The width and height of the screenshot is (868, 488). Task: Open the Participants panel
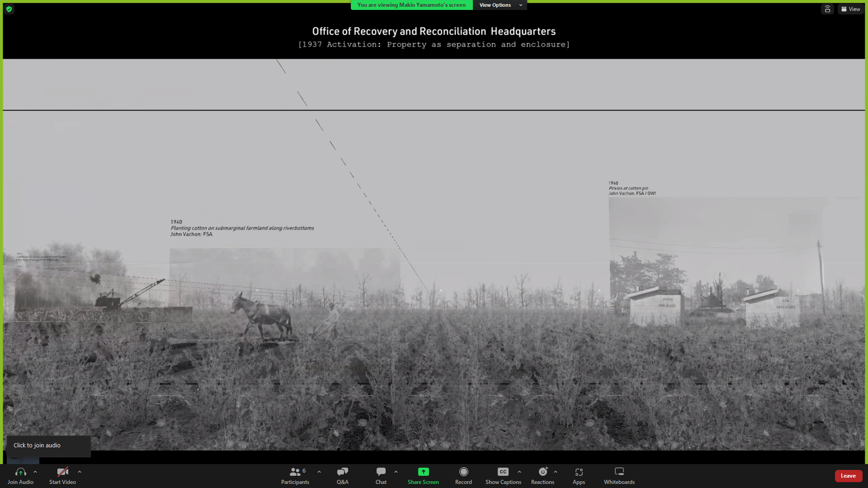tap(295, 476)
